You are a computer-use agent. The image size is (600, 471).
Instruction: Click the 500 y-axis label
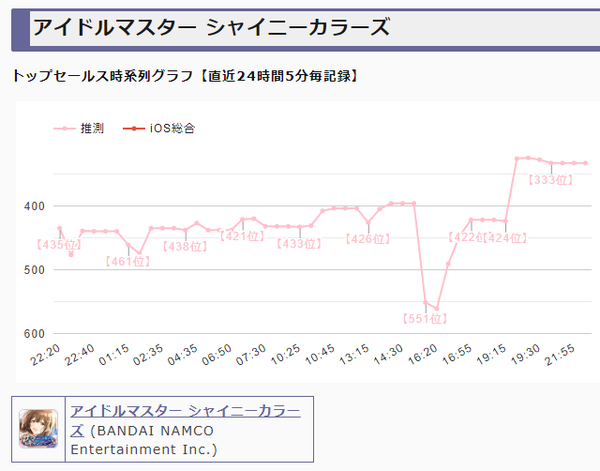[34, 270]
